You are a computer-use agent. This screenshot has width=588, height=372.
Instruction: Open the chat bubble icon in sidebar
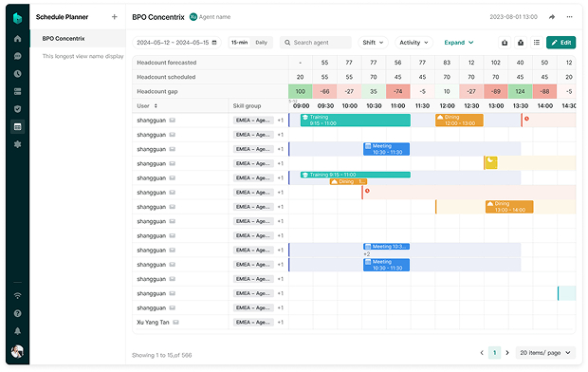[17, 56]
